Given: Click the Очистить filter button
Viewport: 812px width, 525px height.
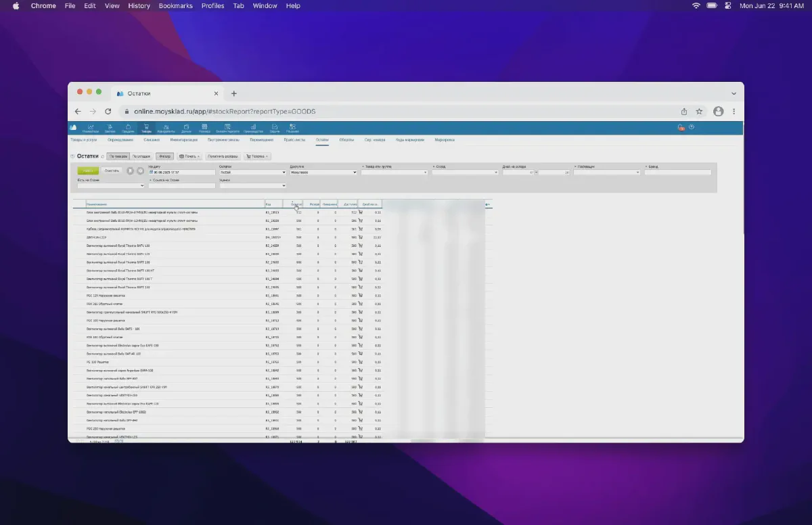Looking at the screenshot, I should [x=112, y=170].
